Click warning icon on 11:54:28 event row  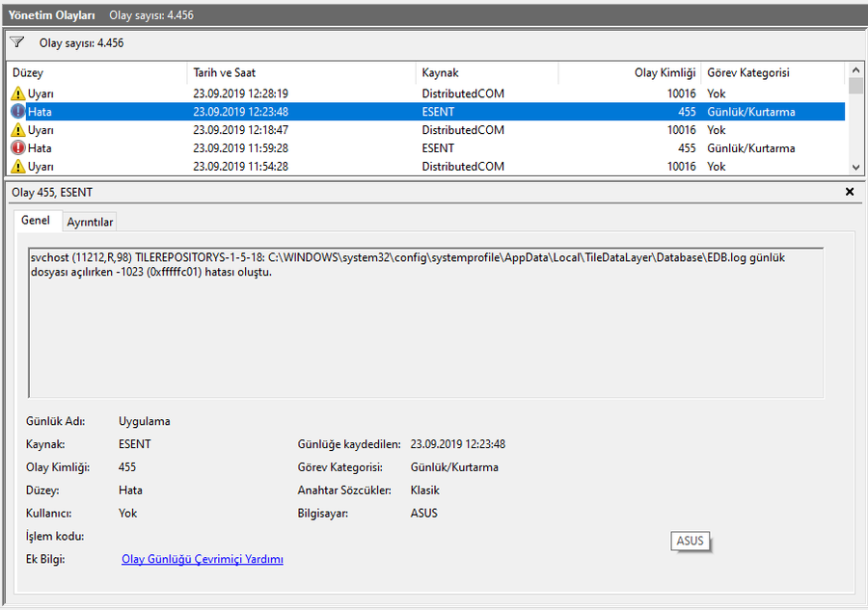(x=18, y=167)
